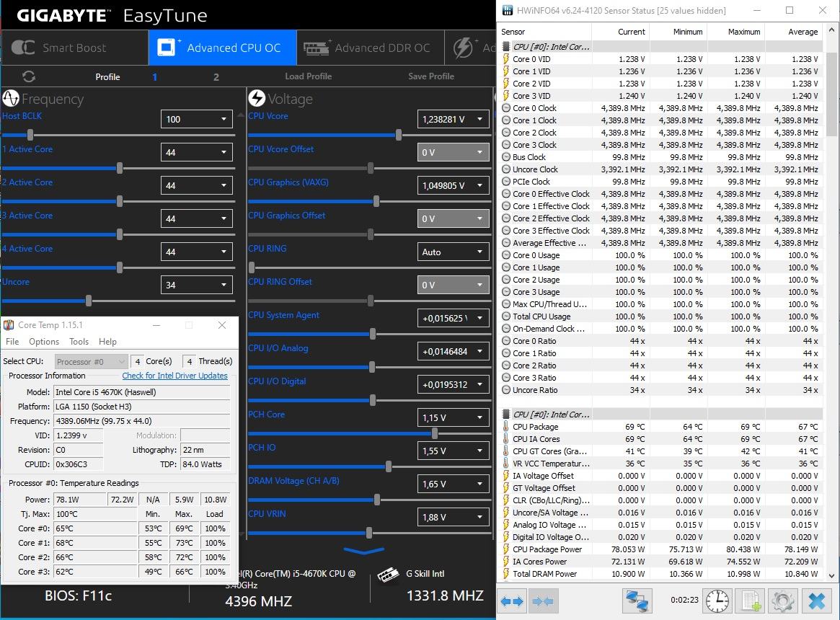Click the Core 0 Clock sensor icon
This screenshot has width=840, height=620.
(x=505, y=107)
